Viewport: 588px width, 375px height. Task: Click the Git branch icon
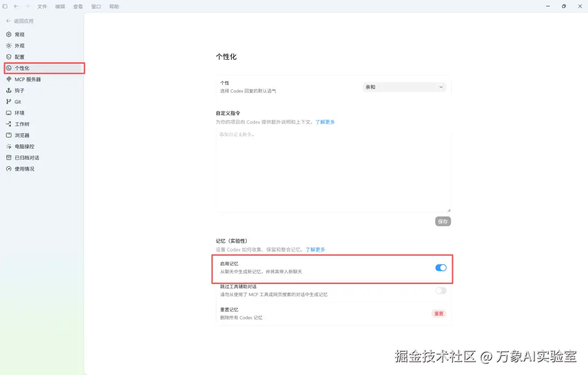9,102
